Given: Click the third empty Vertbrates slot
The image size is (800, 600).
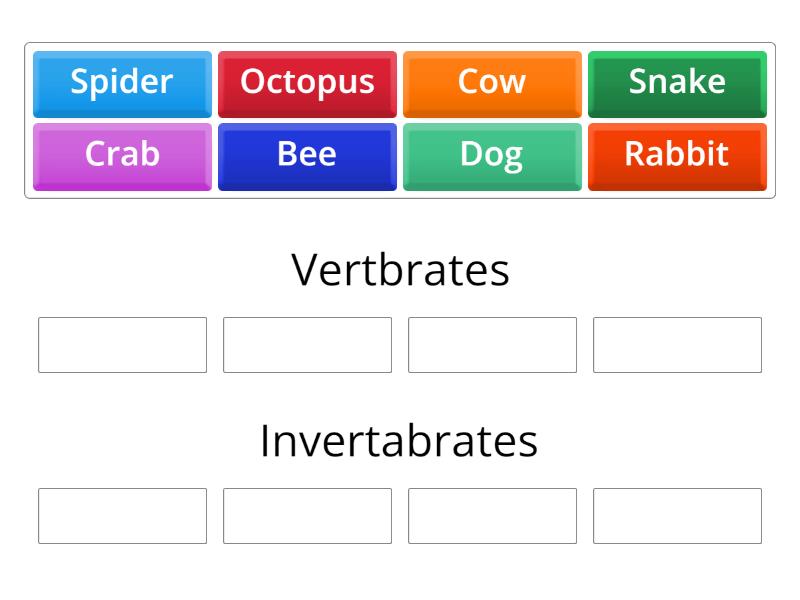Looking at the screenshot, I should click(492, 345).
